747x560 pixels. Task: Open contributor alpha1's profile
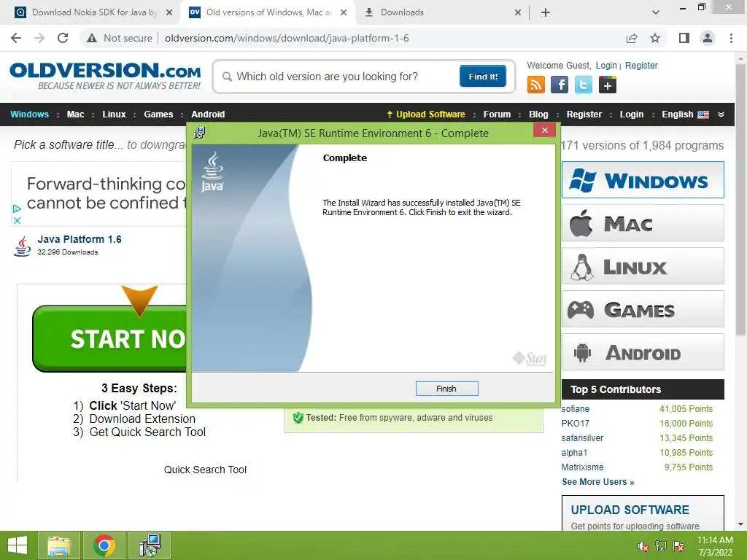click(x=574, y=452)
